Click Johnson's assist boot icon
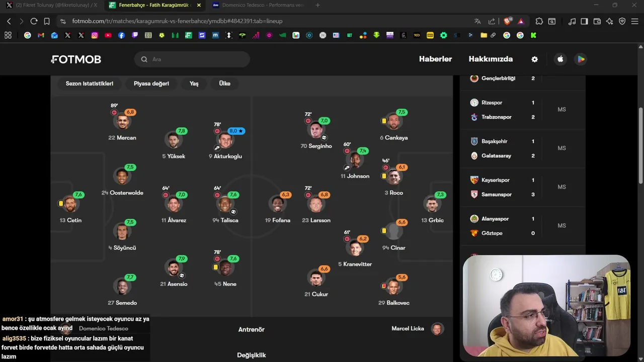Image resolution: width=644 pixels, height=362 pixels. coord(347,167)
